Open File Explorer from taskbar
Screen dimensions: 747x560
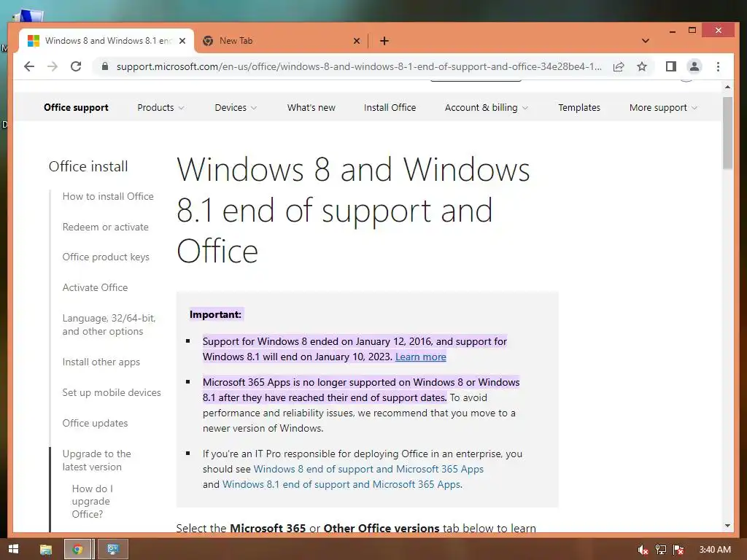[x=46, y=550]
